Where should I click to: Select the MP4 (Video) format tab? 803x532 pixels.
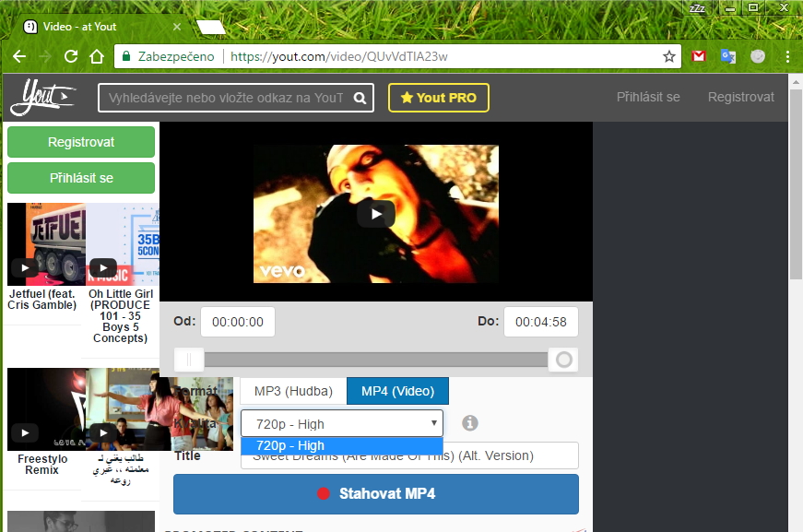pyautogui.click(x=398, y=391)
